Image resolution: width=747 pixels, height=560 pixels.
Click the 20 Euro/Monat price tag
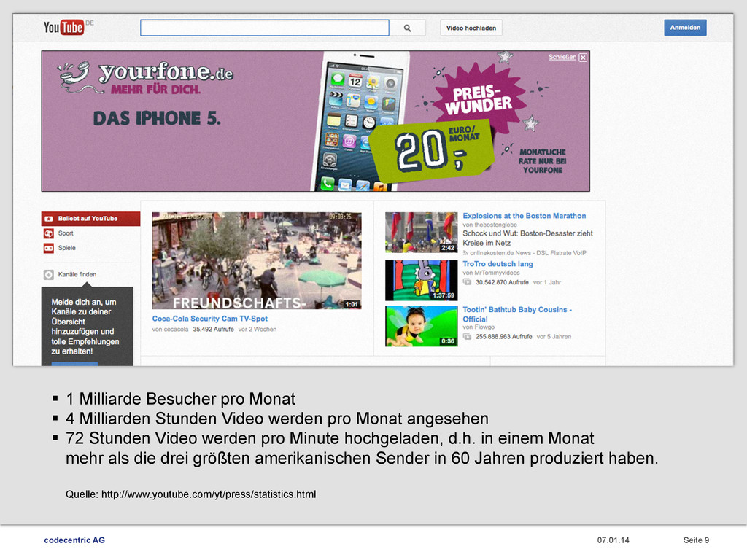click(431, 150)
